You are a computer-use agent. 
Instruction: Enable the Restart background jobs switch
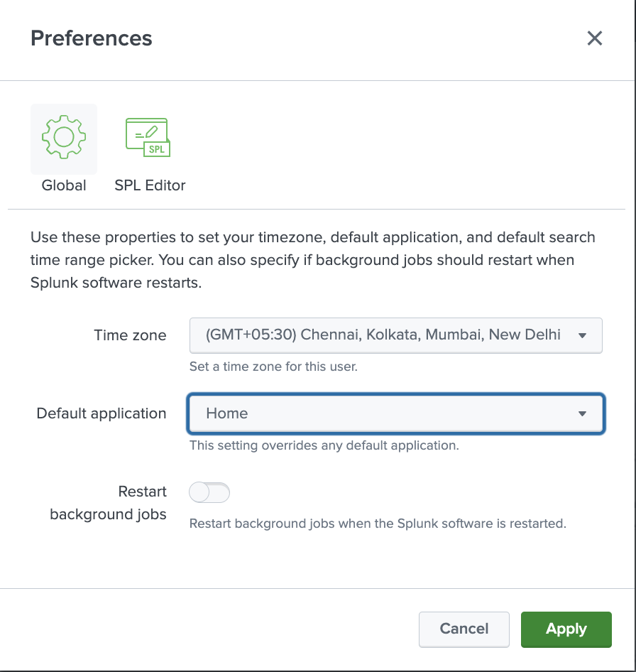209,492
